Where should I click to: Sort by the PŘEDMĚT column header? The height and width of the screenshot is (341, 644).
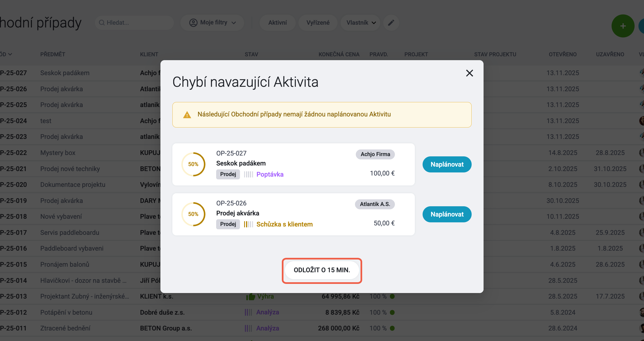click(x=53, y=54)
